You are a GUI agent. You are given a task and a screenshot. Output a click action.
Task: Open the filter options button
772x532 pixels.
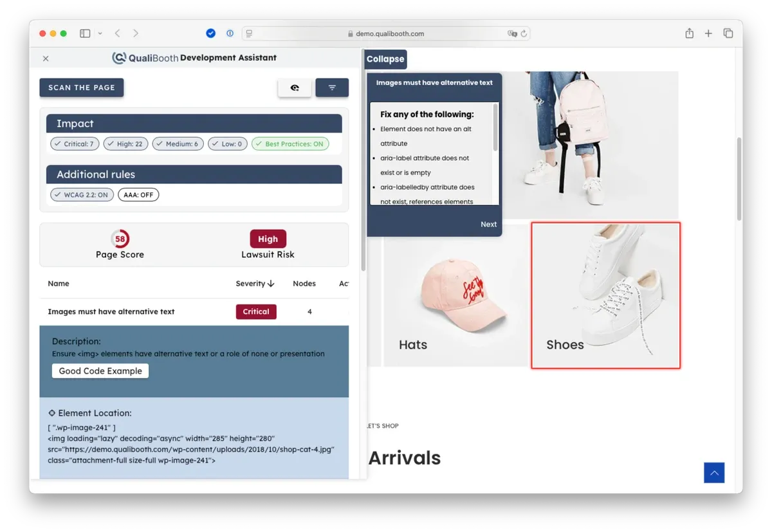(332, 88)
